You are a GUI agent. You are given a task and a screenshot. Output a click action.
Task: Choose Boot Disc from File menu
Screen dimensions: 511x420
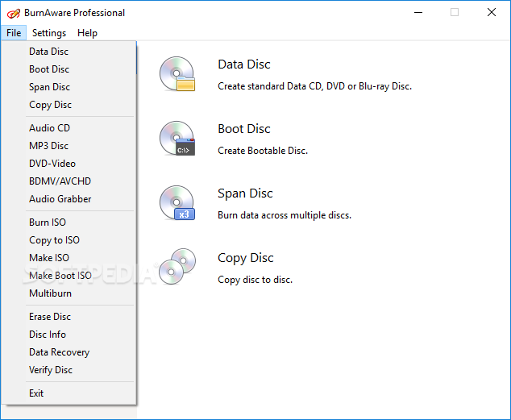(69, 69)
